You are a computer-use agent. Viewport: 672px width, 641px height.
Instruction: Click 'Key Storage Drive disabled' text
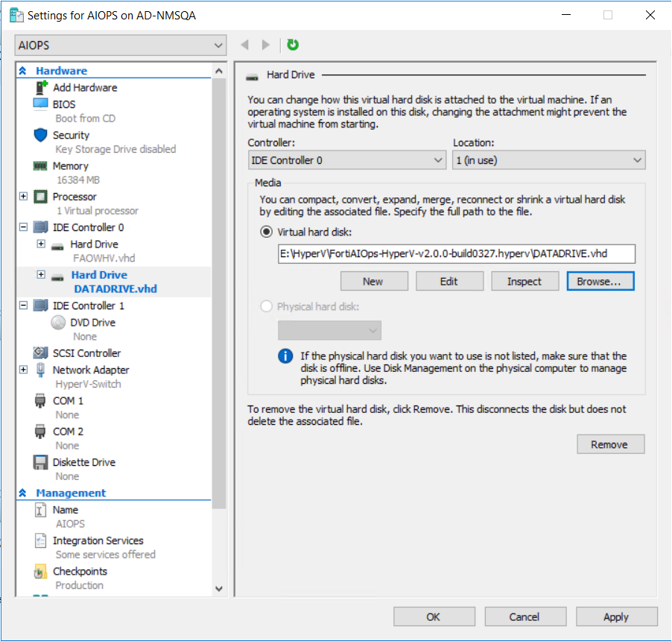[115, 149]
